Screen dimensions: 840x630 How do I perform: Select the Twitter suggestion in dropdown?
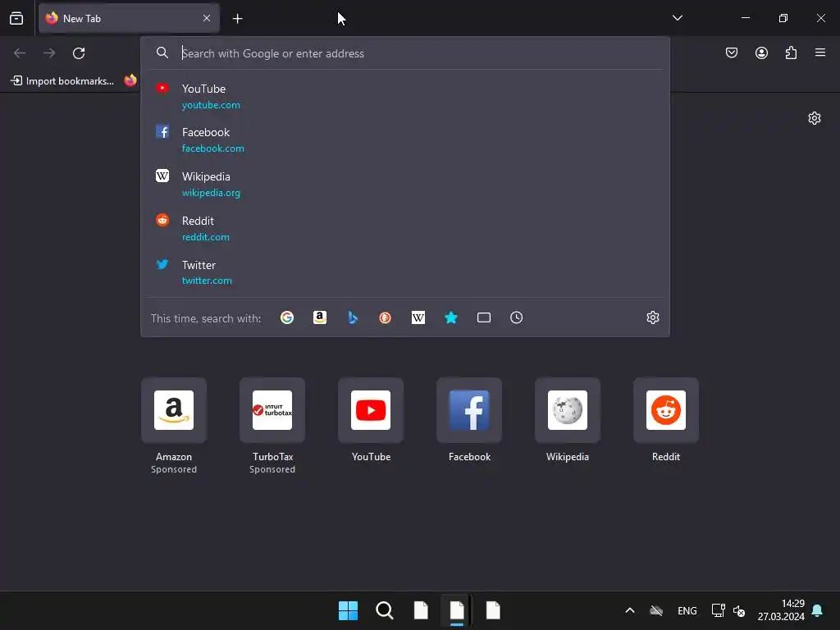tap(405, 272)
